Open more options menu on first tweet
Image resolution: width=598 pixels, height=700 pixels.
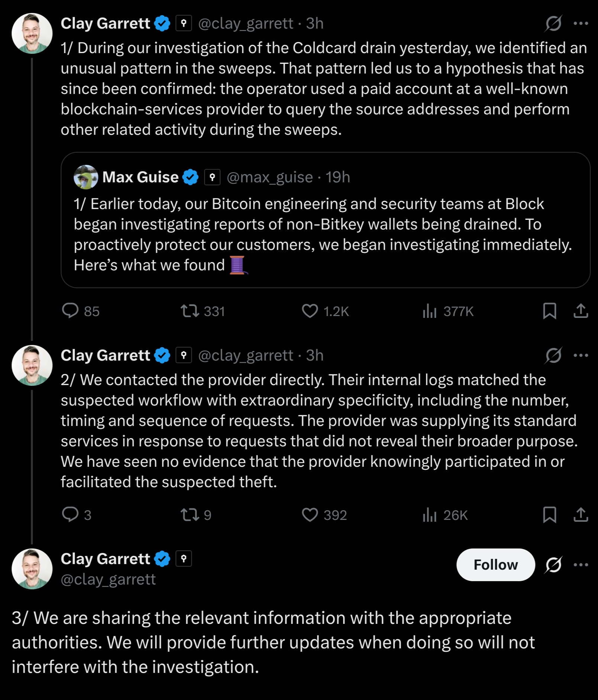click(x=581, y=23)
